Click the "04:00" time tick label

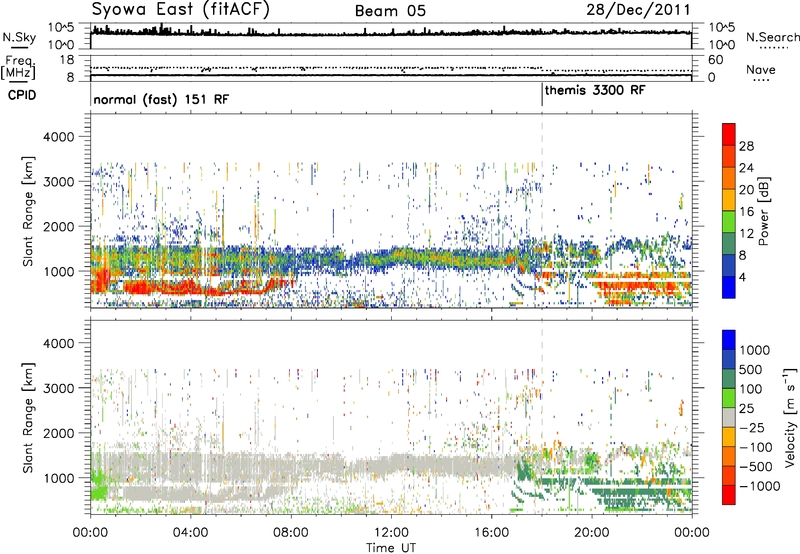click(190, 533)
